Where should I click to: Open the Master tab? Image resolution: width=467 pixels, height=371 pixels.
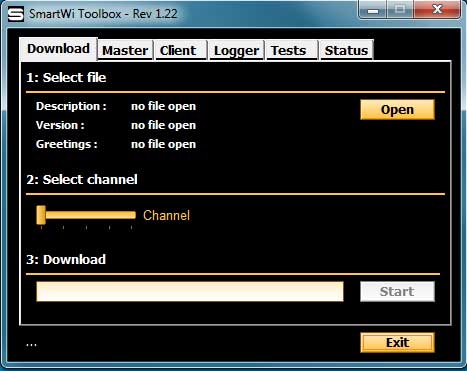[125, 51]
